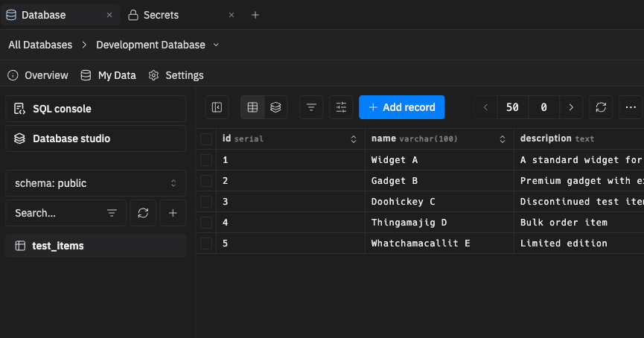
Task: Open column display settings sliders icon
Action: pos(341,107)
